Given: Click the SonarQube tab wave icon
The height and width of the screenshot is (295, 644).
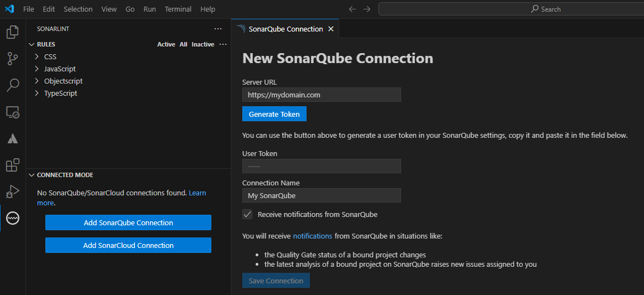Looking at the screenshot, I should (241, 29).
